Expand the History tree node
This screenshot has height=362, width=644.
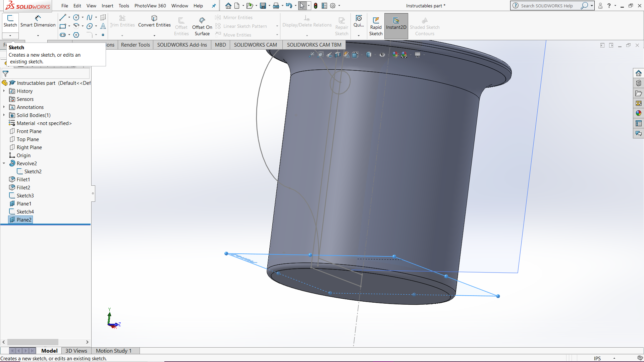click(4, 91)
